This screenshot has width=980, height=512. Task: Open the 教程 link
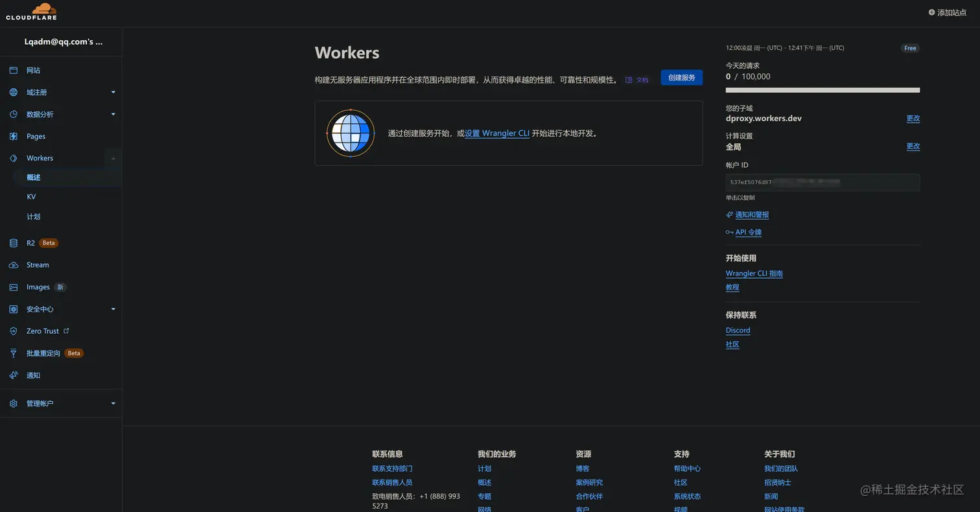(x=732, y=288)
